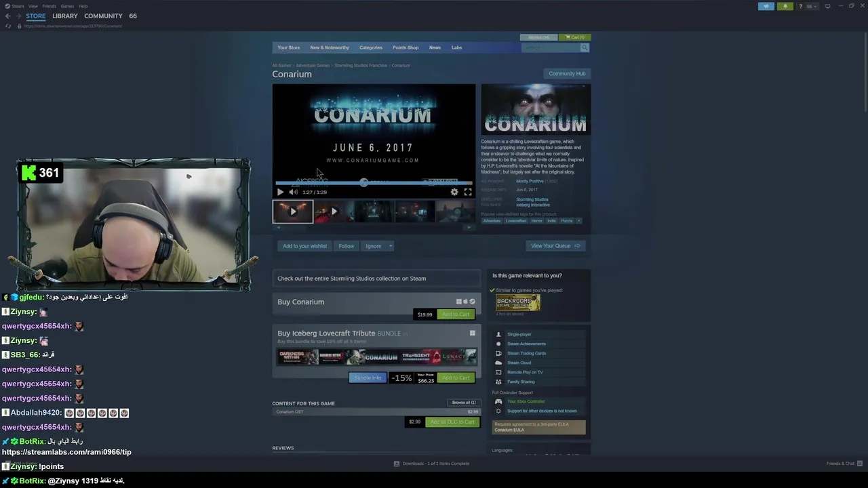Go forward with the navigation arrow
This screenshot has height=488, width=868.
[x=18, y=16]
